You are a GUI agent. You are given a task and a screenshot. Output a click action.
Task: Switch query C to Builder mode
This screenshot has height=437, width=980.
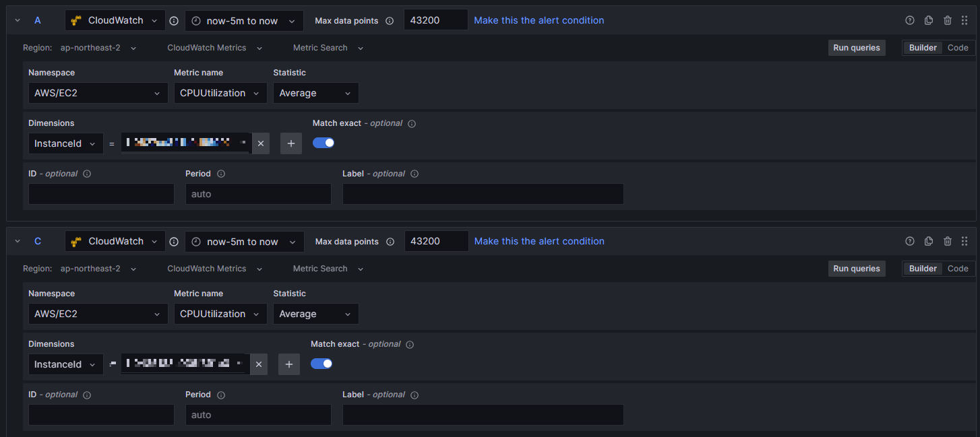(923, 269)
